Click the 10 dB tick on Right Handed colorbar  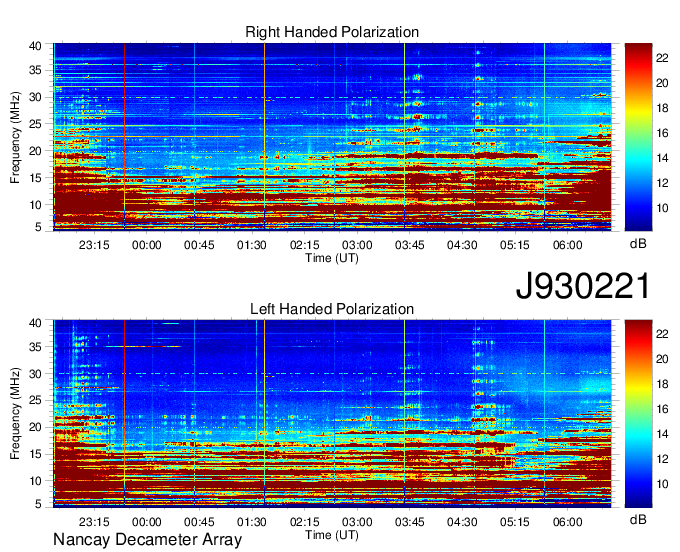tap(662, 208)
